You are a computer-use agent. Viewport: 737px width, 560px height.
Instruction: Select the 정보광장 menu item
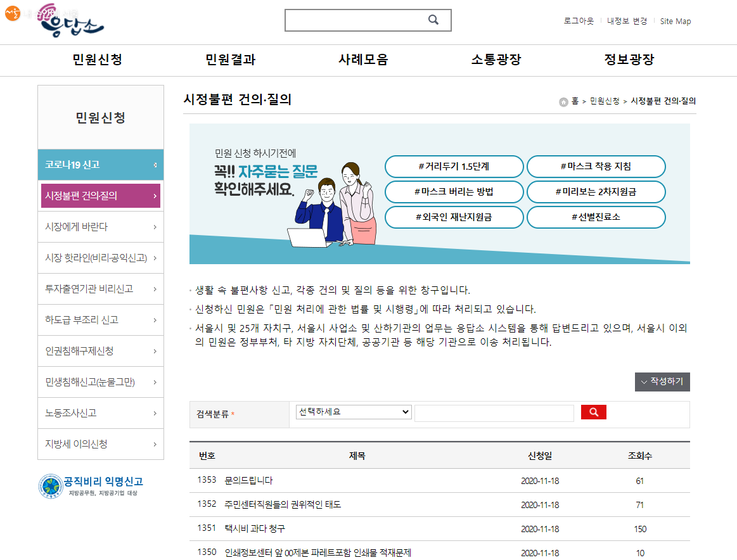[x=629, y=60]
